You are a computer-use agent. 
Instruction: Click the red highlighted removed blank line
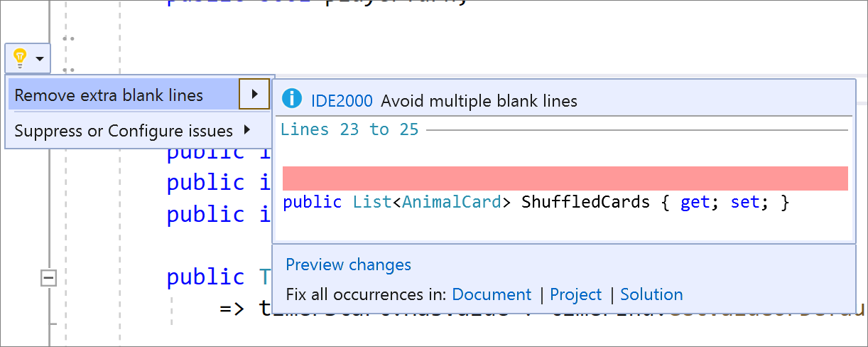pos(565,178)
